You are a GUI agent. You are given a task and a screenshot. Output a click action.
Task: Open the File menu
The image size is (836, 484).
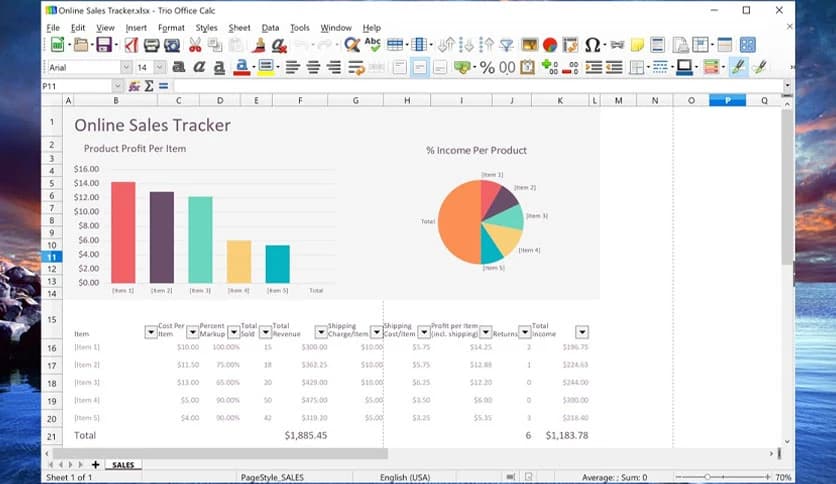tap(53, 28)
